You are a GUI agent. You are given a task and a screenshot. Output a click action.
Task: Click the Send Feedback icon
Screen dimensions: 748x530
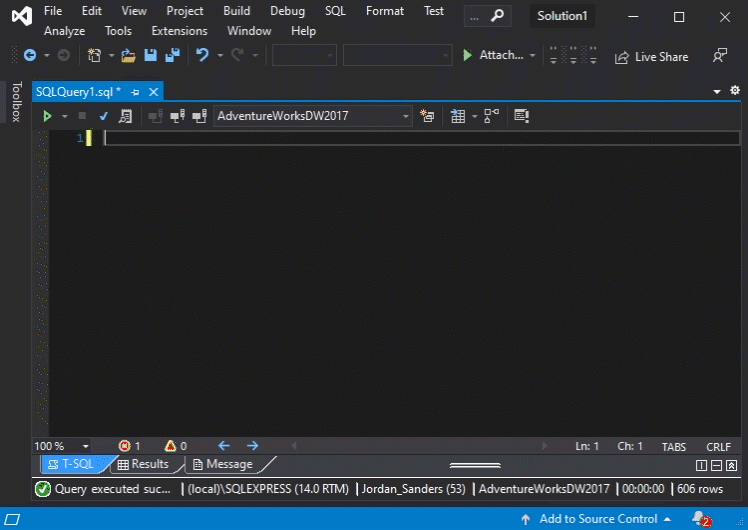(720, 56)
